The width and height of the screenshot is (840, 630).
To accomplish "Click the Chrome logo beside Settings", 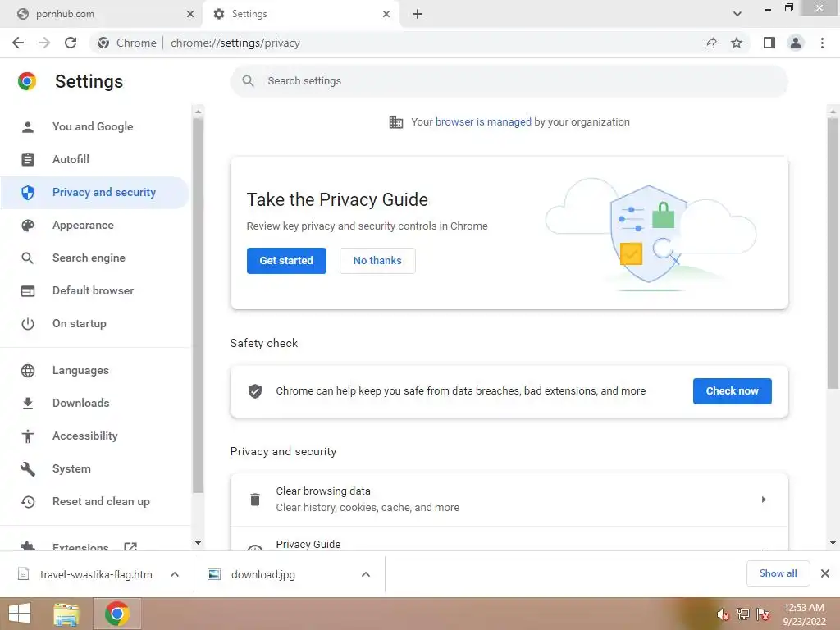I will (27, 81).
